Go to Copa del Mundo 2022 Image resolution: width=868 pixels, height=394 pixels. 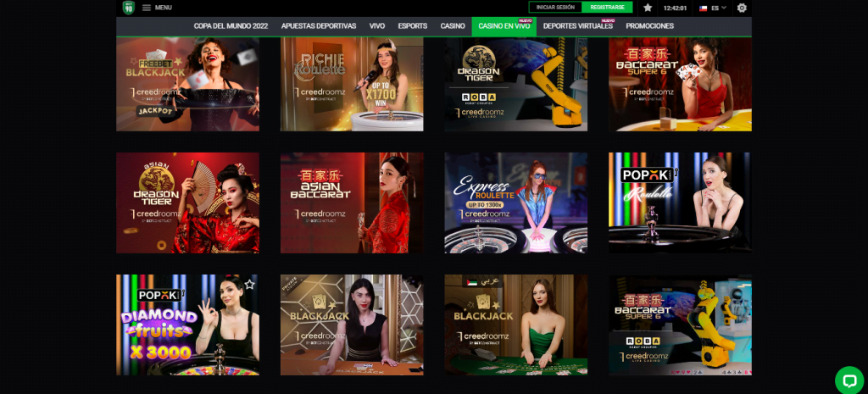(231, 26)
